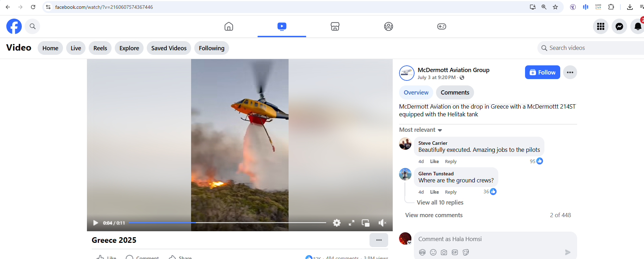This screenshot has height=259, width=644.
Task: Select the Reels tab in Video
Action: point(100,48)
